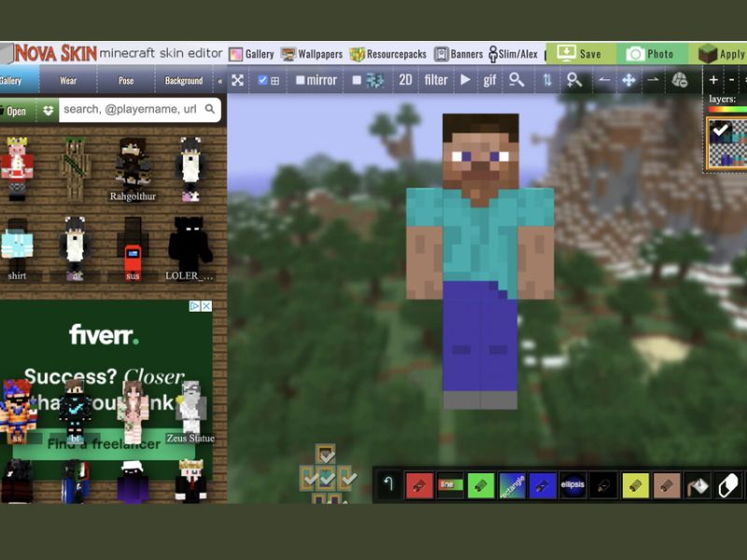Select the yellow pencil tool
This screenshot has width=747, height=560.
pyautogui.click(x=635, y=485)
